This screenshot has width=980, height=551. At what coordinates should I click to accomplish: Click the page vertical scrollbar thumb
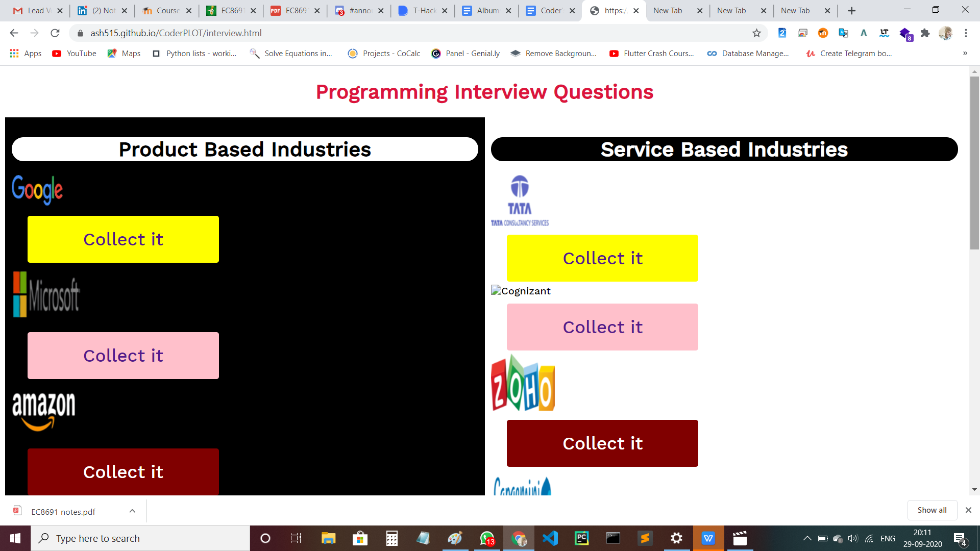[974, 163]
